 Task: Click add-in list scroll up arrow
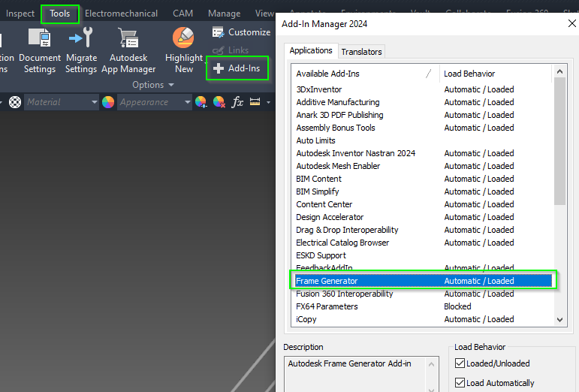559,71
